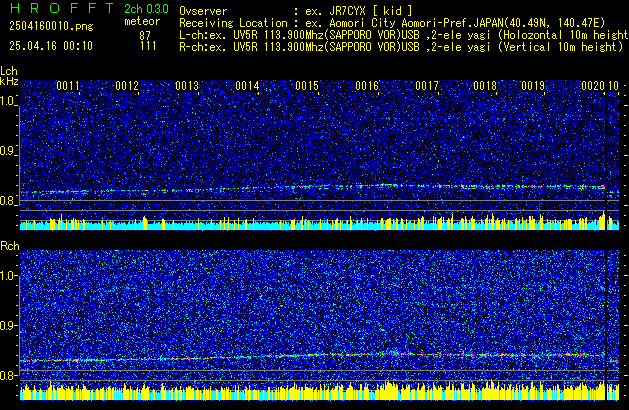Click the kHz unit label
The width and height of the screenshot is (629, 410).
(x=9, y=81)
